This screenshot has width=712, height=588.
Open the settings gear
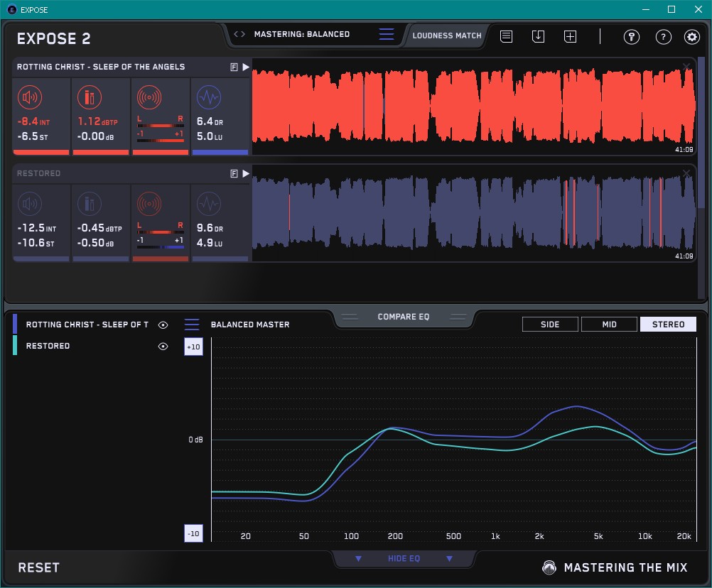[x=691, y=37]
